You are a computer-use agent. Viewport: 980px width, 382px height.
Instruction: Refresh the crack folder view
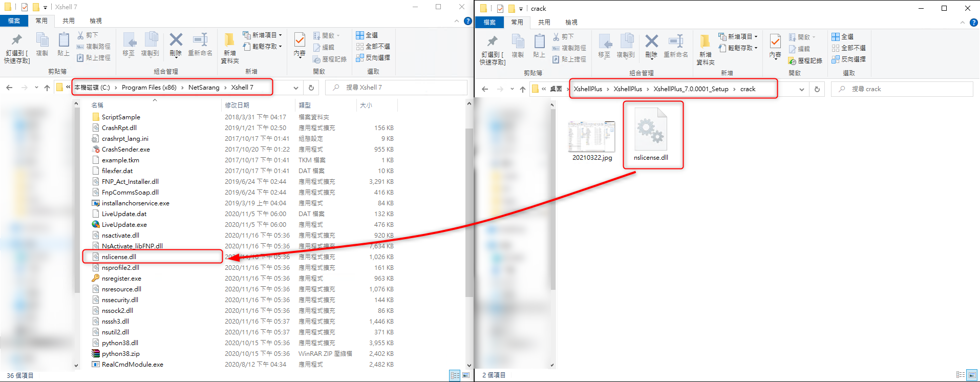pyautogui.click(x=817, y=89)
